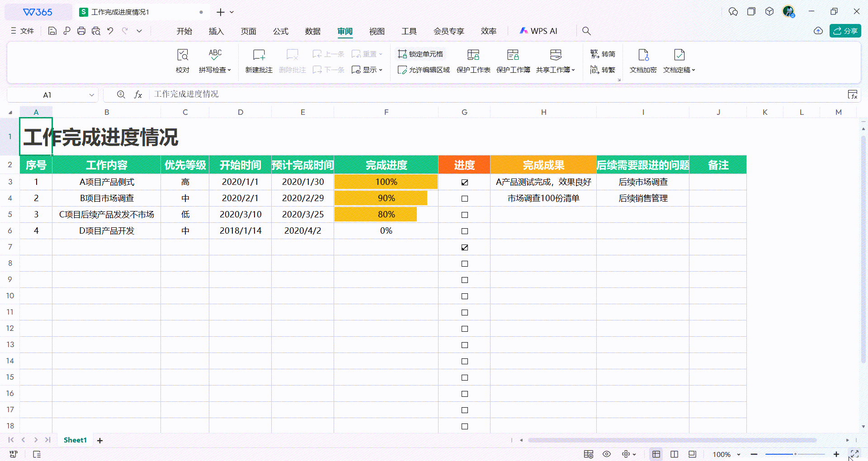Image resolution: width=868 pixels, height=461 pixels.
Task: Click the Print icon in quick toolbar
Action: 81,31
